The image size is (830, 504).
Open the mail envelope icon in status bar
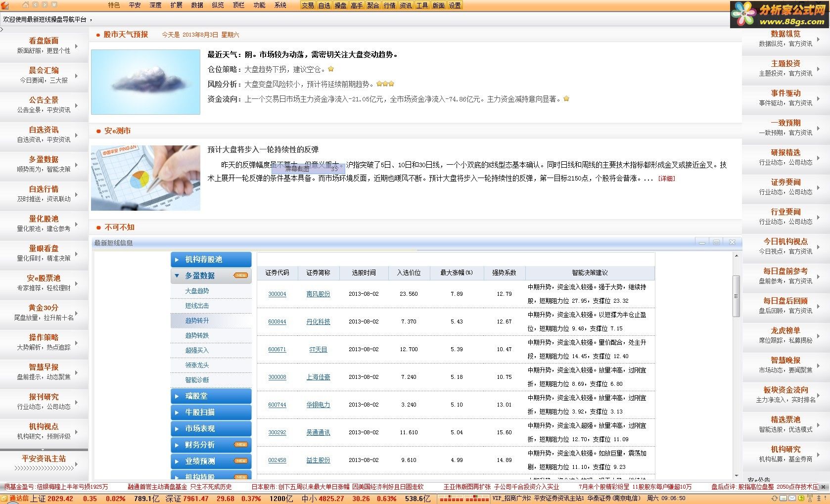792,498
